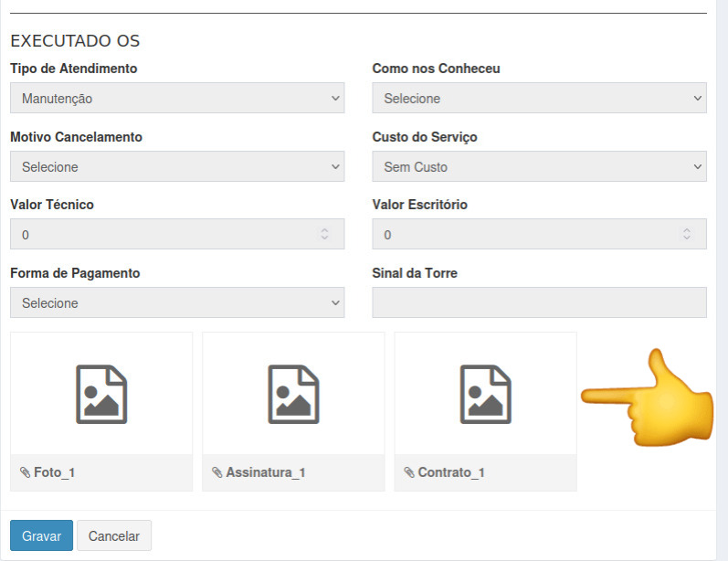Click the pointing hand emoji
728x561 pixels.
click(x=648, y=397)
